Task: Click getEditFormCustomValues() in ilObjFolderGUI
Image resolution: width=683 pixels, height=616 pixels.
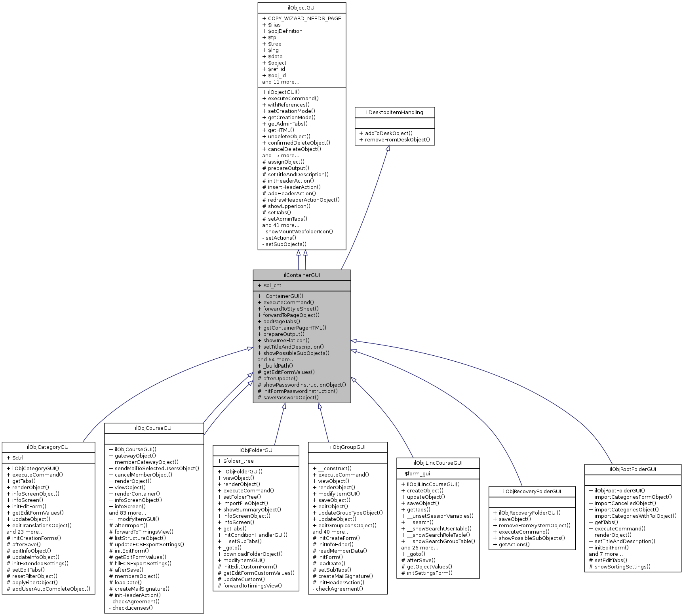Action: (256, 573)
